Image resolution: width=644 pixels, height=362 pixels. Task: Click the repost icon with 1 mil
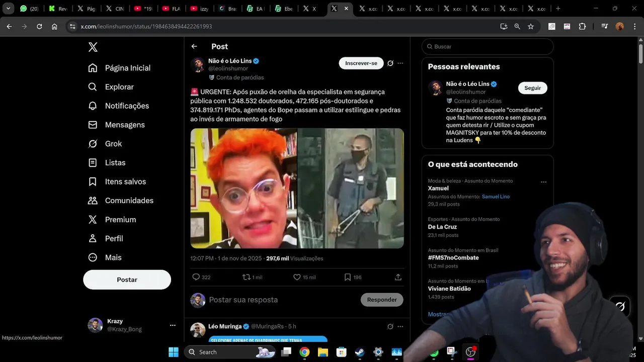(247, 277)
